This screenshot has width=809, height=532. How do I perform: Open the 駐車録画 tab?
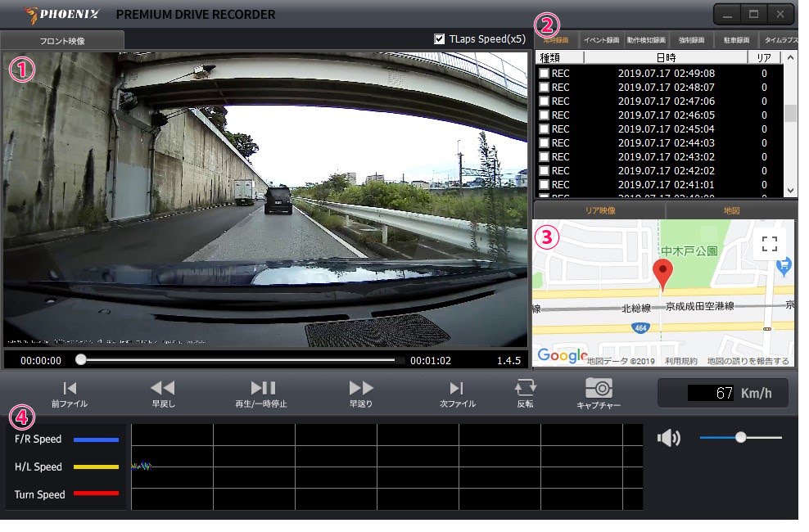(737, 40)
